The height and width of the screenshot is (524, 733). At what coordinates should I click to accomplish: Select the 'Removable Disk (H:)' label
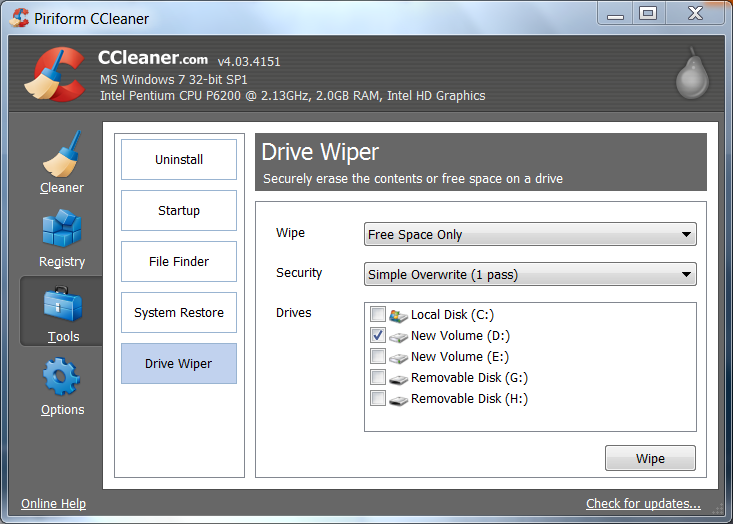[x=469, y=399]
